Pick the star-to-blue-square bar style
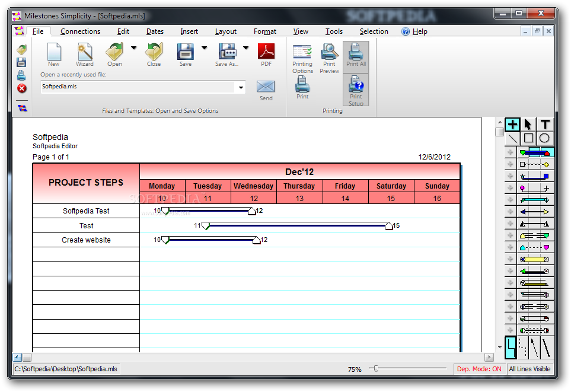 coord(535,176)
